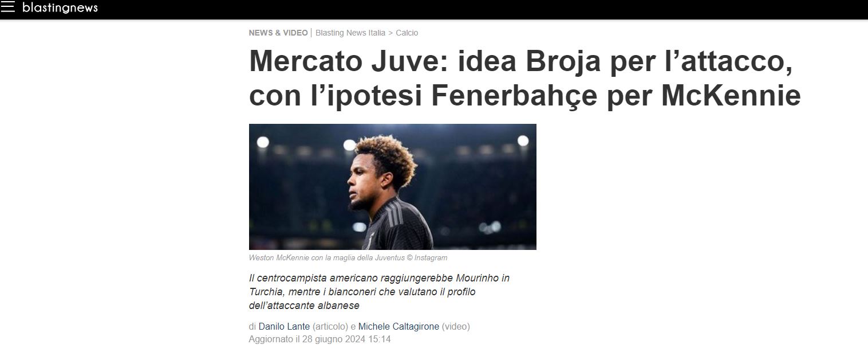Click the Aggiornato il 28 giugno 2024 timestamp

(x=320, y=339)
